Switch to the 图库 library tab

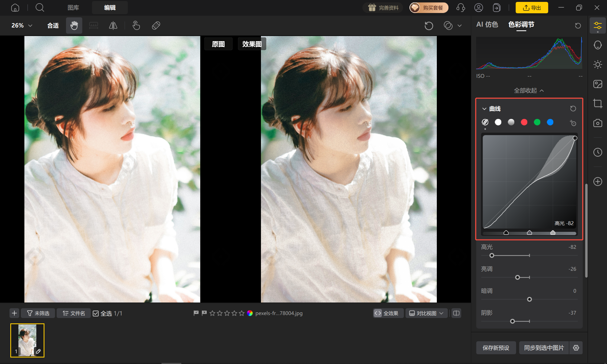coord(73,8)
